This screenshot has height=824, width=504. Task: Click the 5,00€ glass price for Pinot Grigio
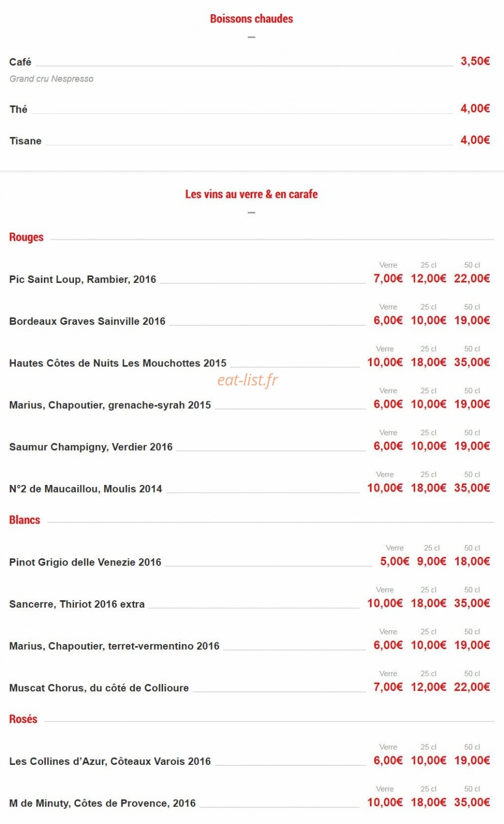pyautogui.click(x=394, y=561)
